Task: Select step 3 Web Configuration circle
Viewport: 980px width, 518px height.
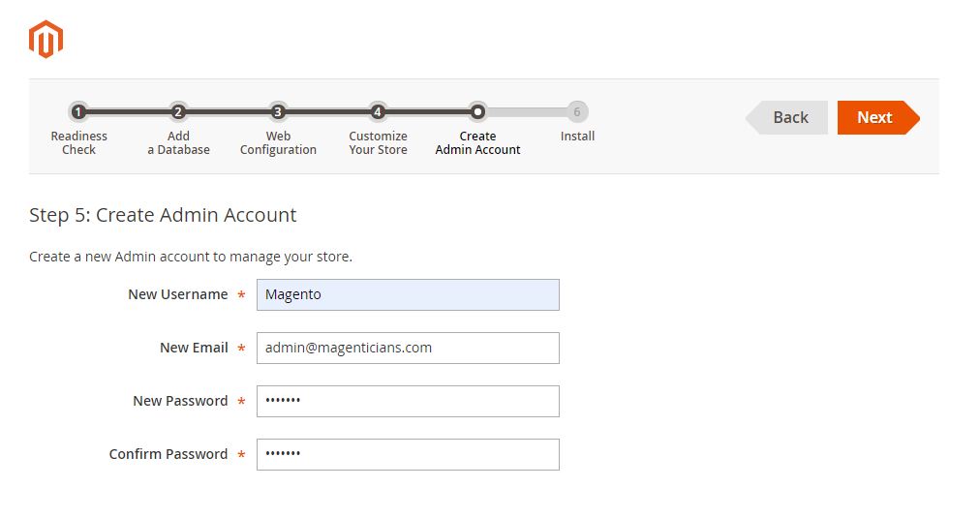Action: pyautogui.click(x=278, y=112)
